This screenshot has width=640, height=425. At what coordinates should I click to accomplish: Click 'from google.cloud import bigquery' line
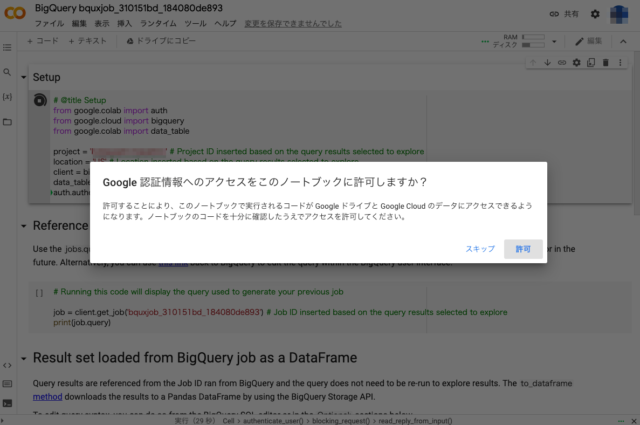[x=118, y=121]
